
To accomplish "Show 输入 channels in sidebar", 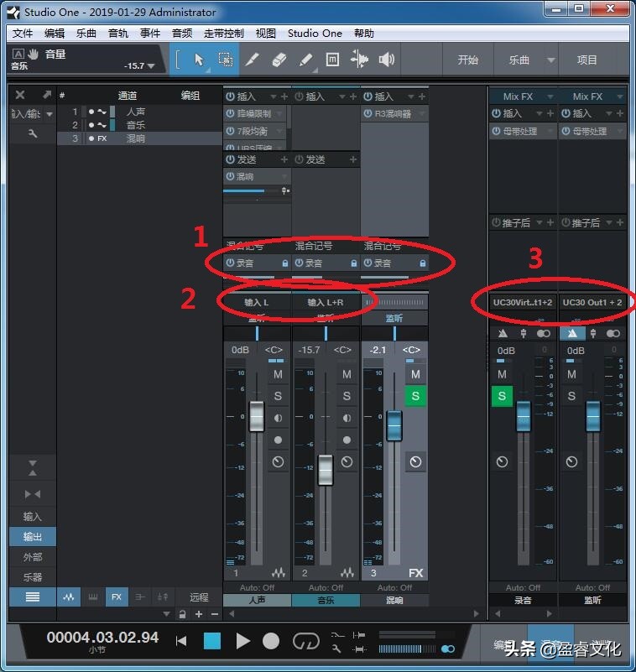I will pos(33,517).
